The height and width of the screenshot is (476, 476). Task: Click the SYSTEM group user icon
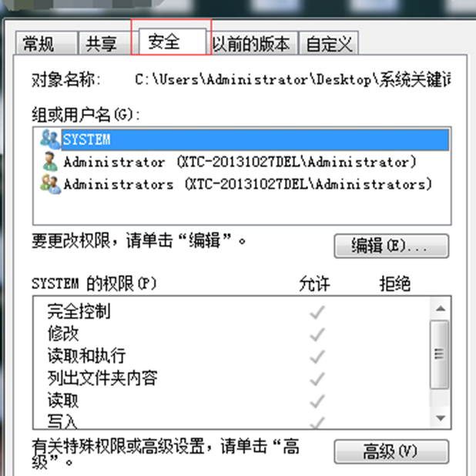[50, 139]
